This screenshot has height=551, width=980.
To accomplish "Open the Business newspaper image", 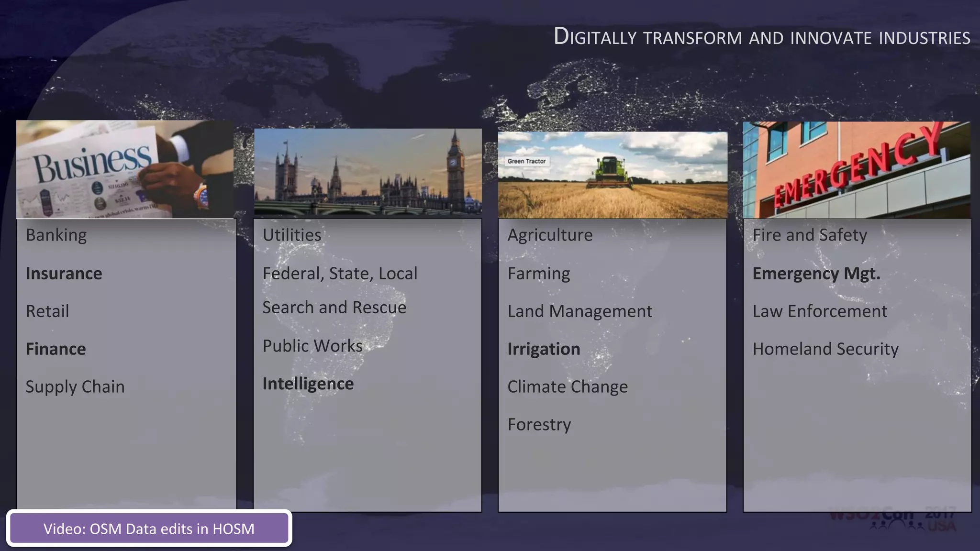I will pyautogui.click(x=125, y=169).
